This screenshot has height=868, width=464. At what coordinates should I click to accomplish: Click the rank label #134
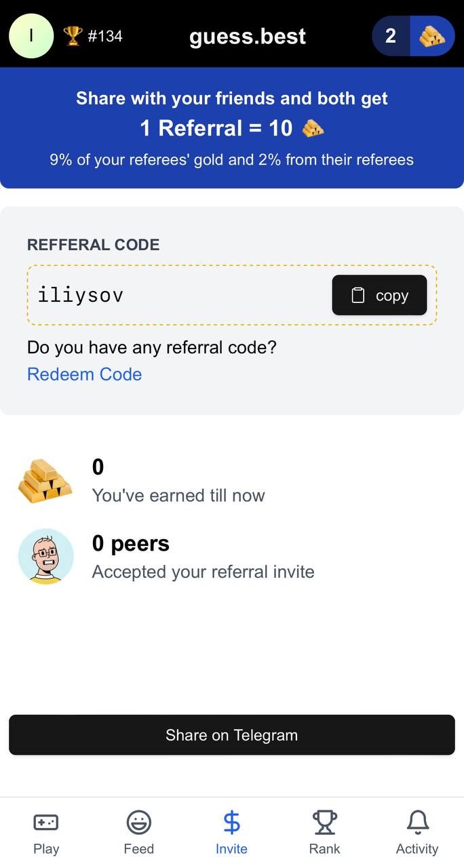click(x=106, y=36)
